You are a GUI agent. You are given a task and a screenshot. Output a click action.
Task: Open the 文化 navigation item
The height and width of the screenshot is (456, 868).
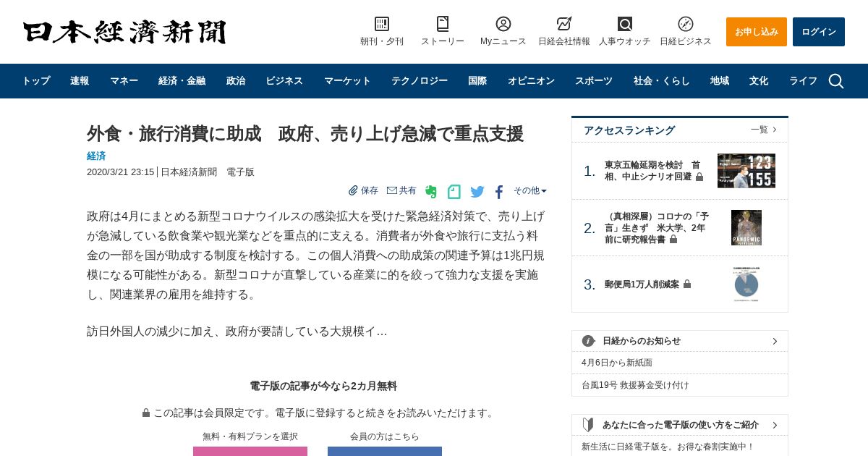759,81
